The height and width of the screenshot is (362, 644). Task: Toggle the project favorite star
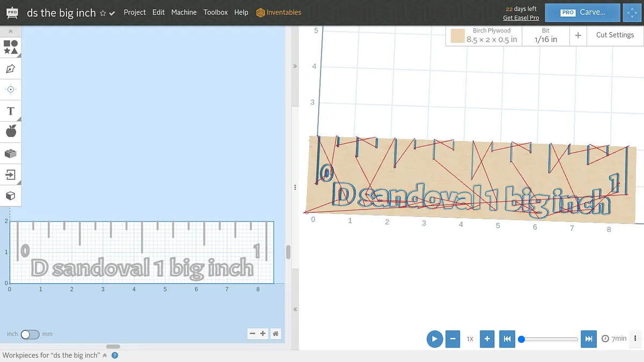[x=103, y=13]
